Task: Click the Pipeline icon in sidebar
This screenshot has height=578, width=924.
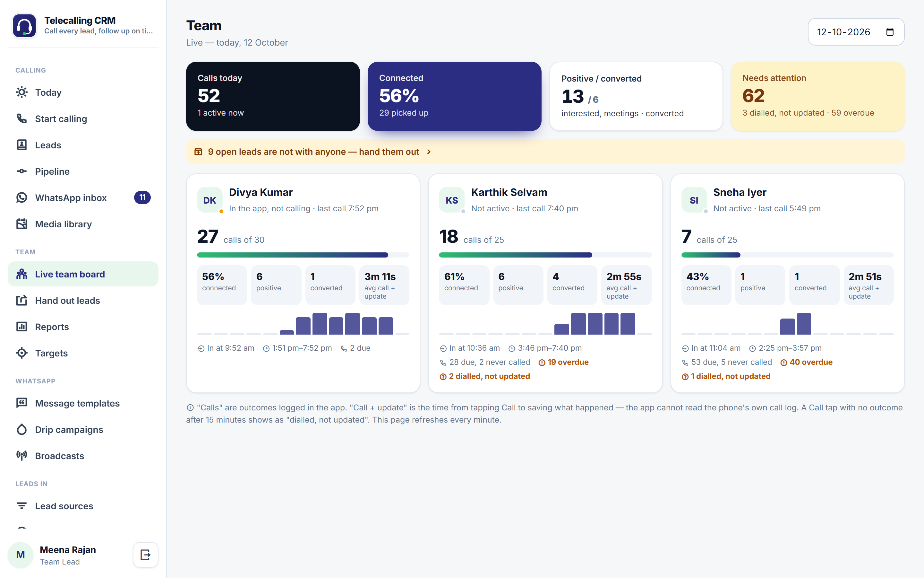Action: tap(22, 171)
